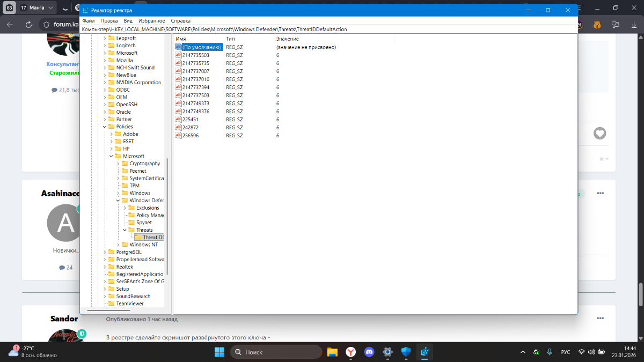Open Windows Security shield in taskbar
The width and height of the screenshot is (644, 362).
click(x=406, y=352)
